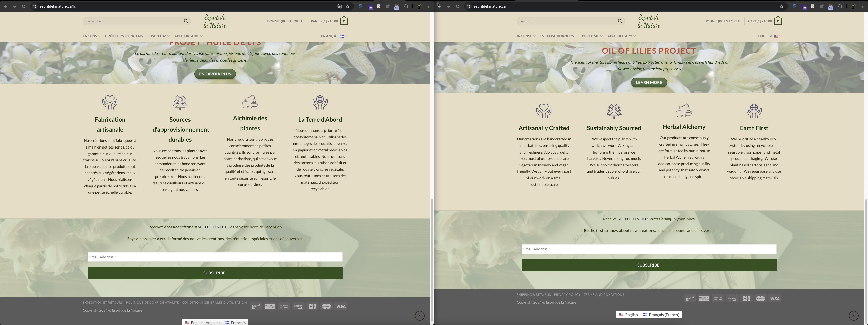Click back-to-top arrow in right English page
Screen dimensions: 868x325
(854, 316)
